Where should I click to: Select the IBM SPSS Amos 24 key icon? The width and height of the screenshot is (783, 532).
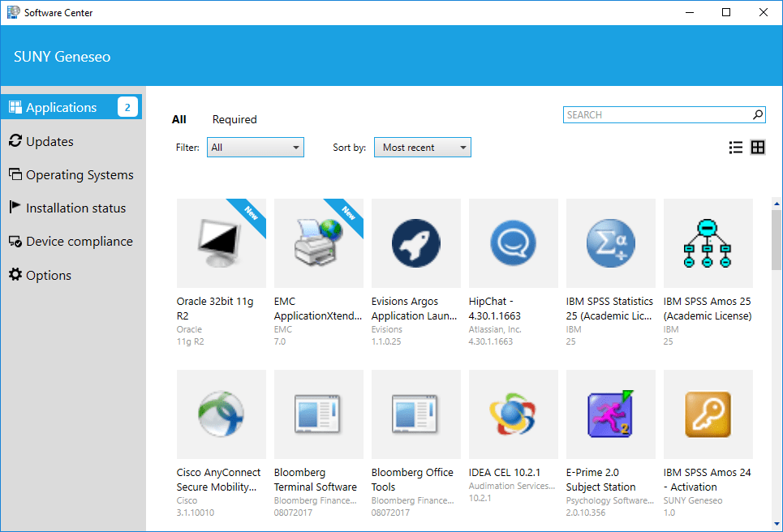point(708,414)
